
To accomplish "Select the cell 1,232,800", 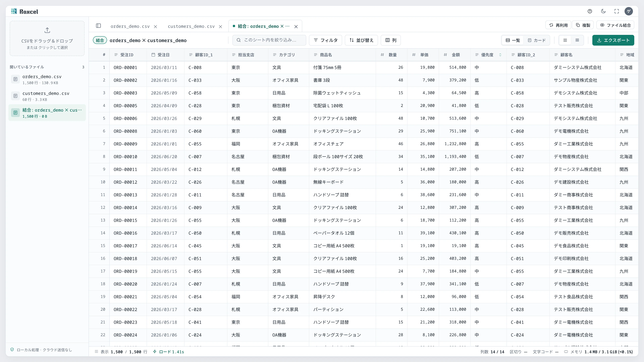I will coord(455,144).
